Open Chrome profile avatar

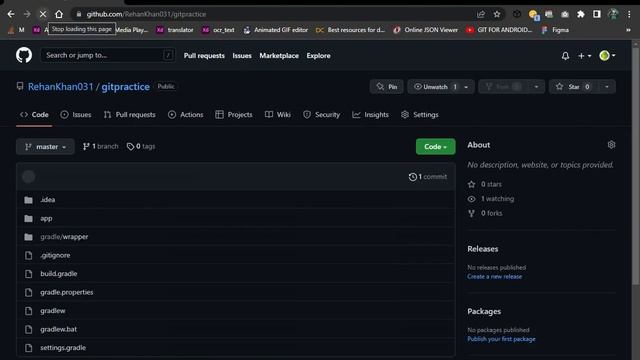click(x=613, y=14)
